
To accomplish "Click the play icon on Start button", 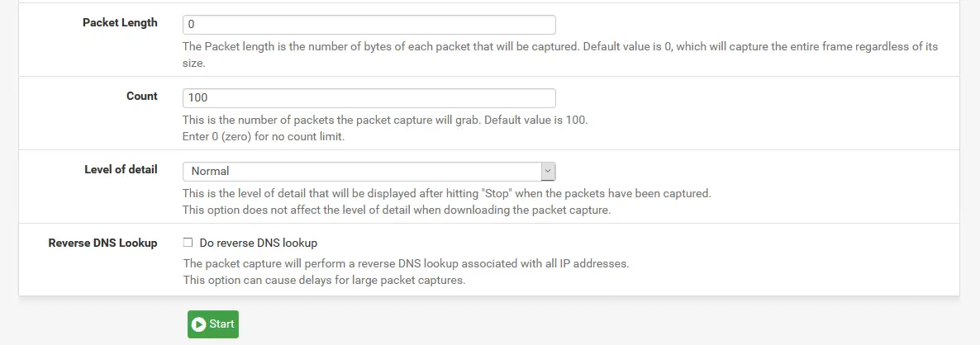I will 198,324.
